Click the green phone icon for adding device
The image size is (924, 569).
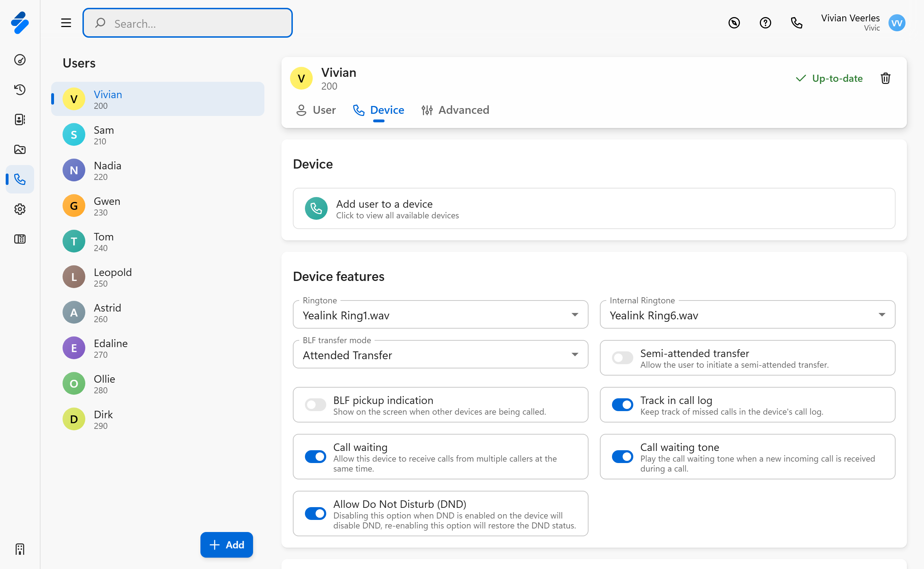click(x=316, y=208)
